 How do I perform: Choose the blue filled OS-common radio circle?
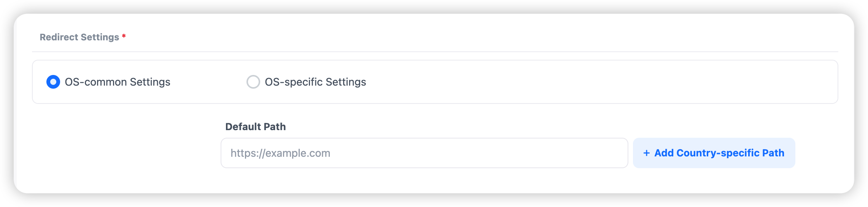point(53,82)
